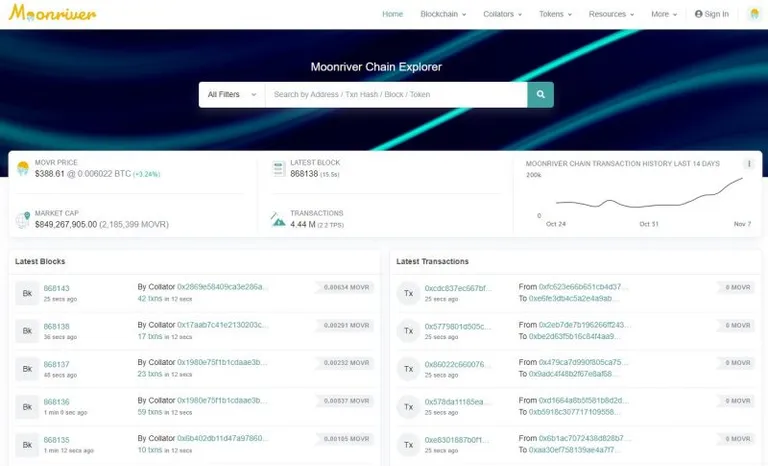Open block 868135 link

(x=56, y=440)
